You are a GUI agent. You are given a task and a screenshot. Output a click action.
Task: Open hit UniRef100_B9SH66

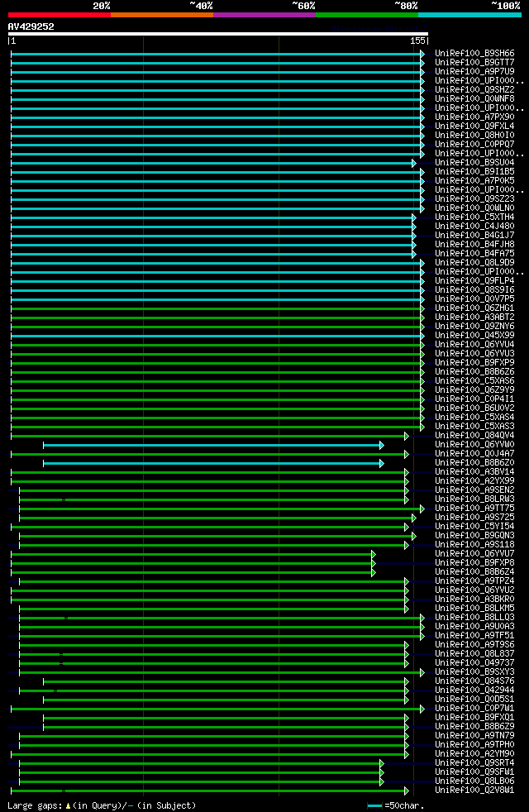coord(474,54)
